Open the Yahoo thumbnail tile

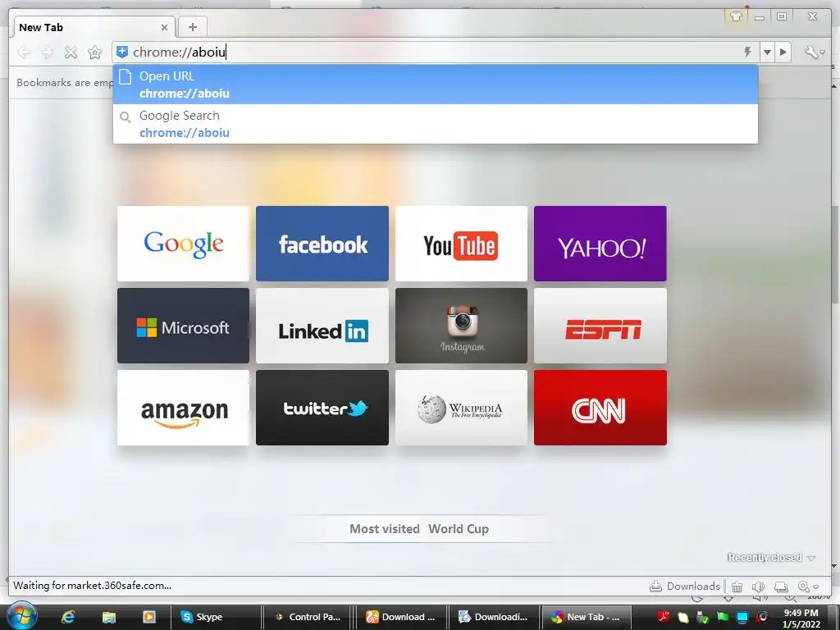coord(600,244)
